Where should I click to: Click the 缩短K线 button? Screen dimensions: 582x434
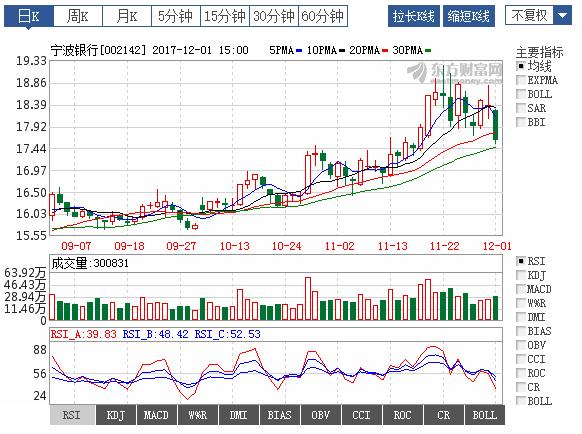[x=468, y=16]
